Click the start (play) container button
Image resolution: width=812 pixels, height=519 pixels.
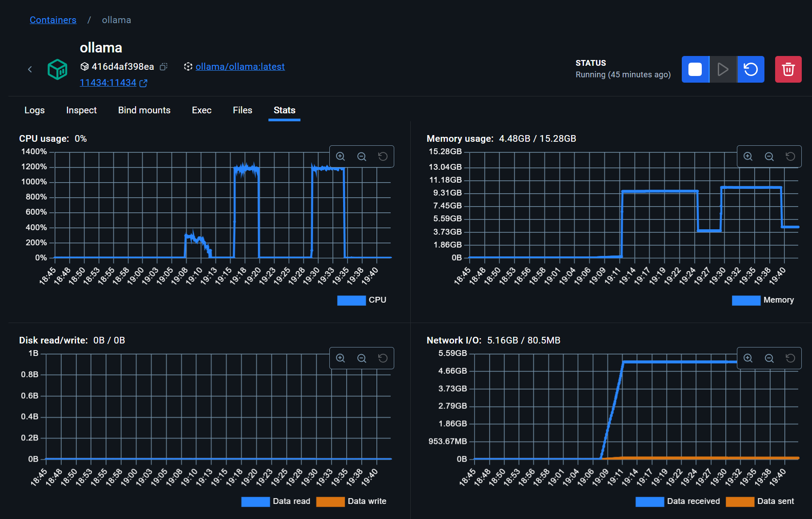[723, 69]
